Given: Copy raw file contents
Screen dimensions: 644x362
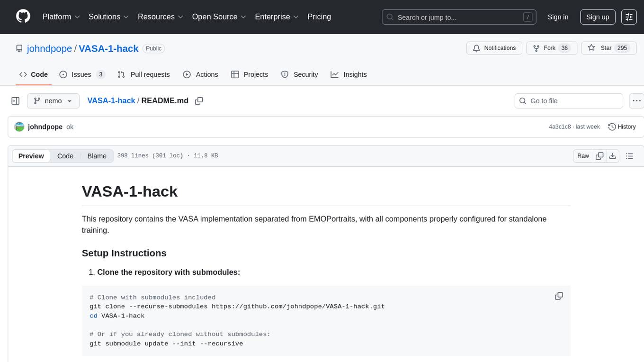Looking at the screenshot, I should pyautogui.click(x=599, y=156).
